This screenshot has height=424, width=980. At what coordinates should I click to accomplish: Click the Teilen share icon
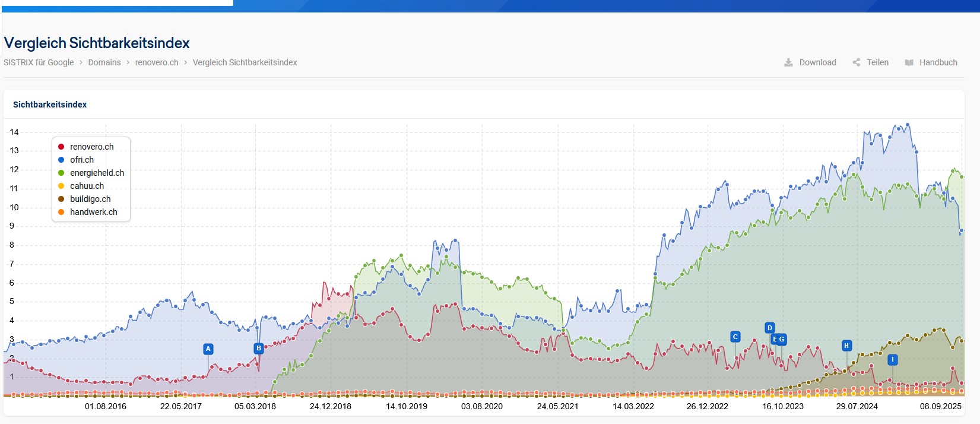click(856, 62)
